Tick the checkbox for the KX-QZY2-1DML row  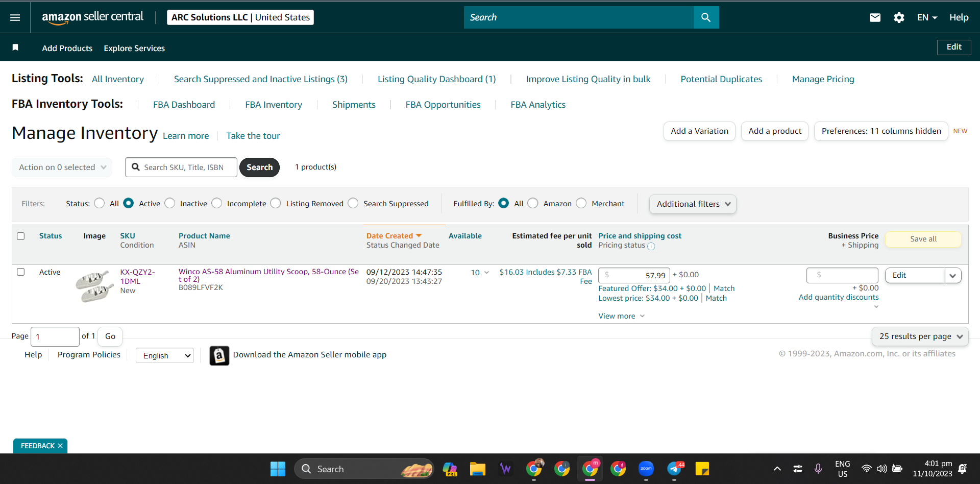coord(21,272)
